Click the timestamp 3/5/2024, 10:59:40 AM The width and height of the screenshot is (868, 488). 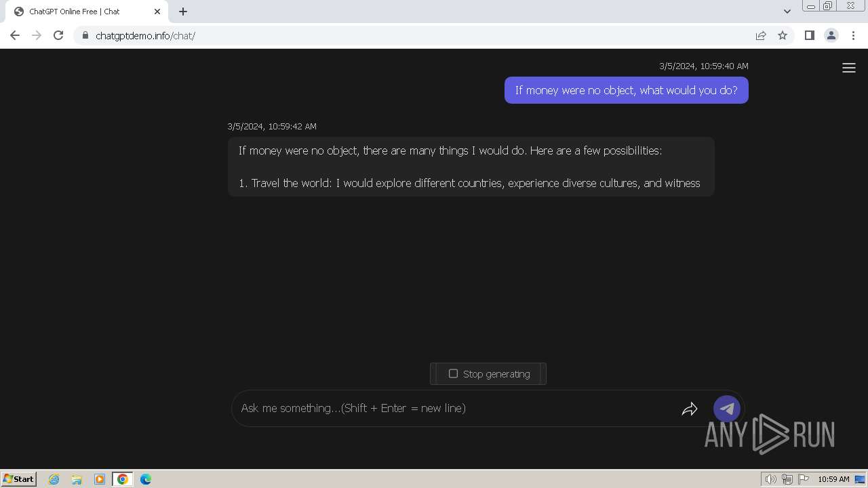(x=704, y=66)
